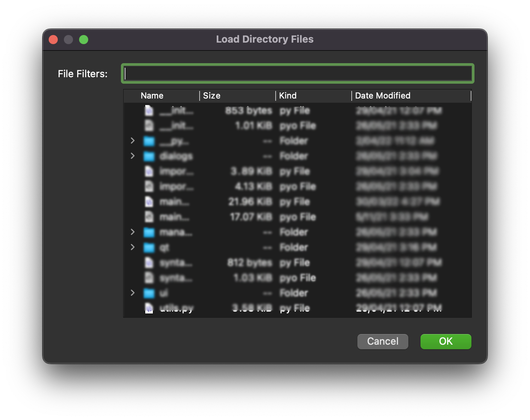Sort by the Name column header
This screenshot has height=420, width=530.
tap(162, 95)
